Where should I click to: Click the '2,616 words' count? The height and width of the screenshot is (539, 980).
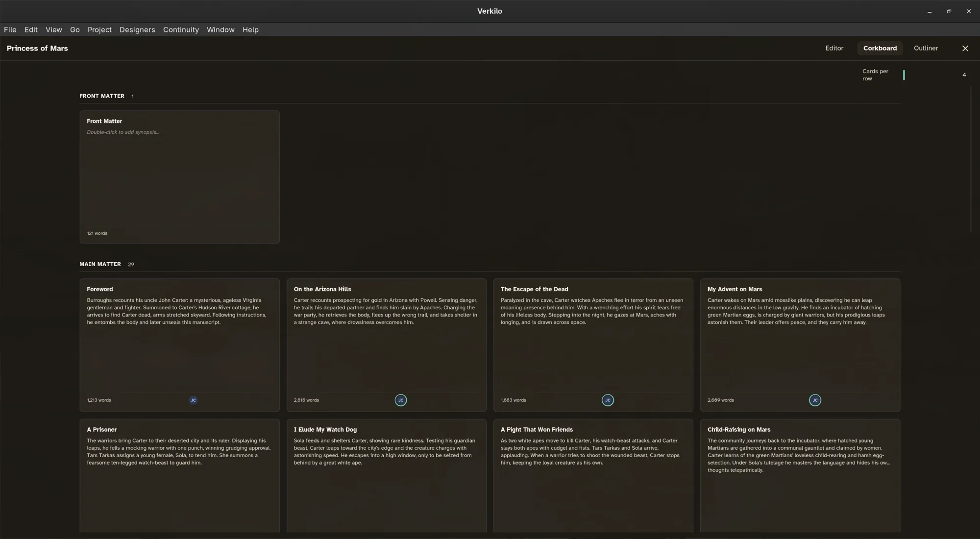tap(306, 400)
